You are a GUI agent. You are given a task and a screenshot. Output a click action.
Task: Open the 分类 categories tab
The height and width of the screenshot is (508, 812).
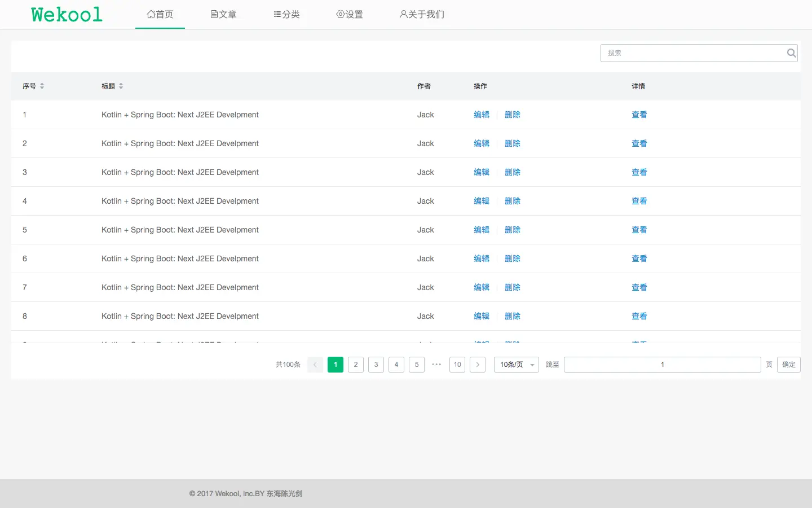[x=286, y=14]
